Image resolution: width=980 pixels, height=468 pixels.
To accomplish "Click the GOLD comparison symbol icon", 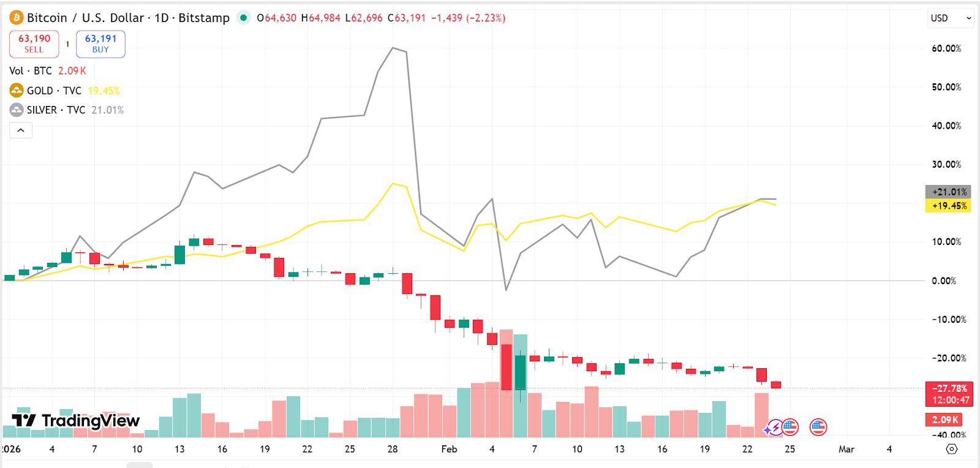I will [x=17, y=91].
